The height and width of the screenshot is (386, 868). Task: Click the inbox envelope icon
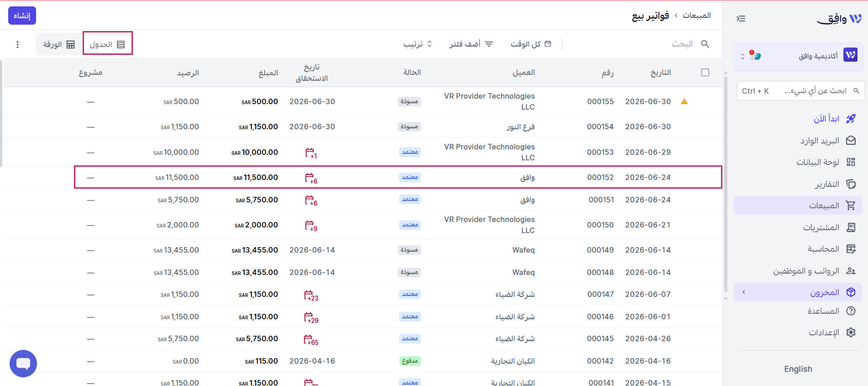click(851, 140)
